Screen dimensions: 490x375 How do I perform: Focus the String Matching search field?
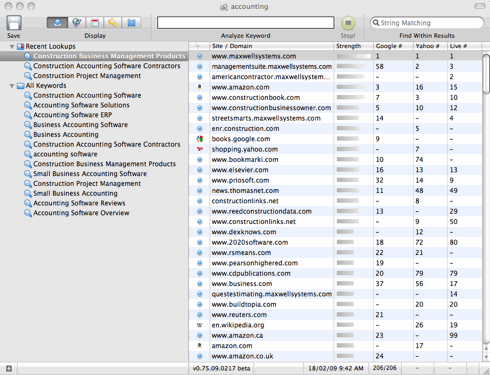pos(427,23)
